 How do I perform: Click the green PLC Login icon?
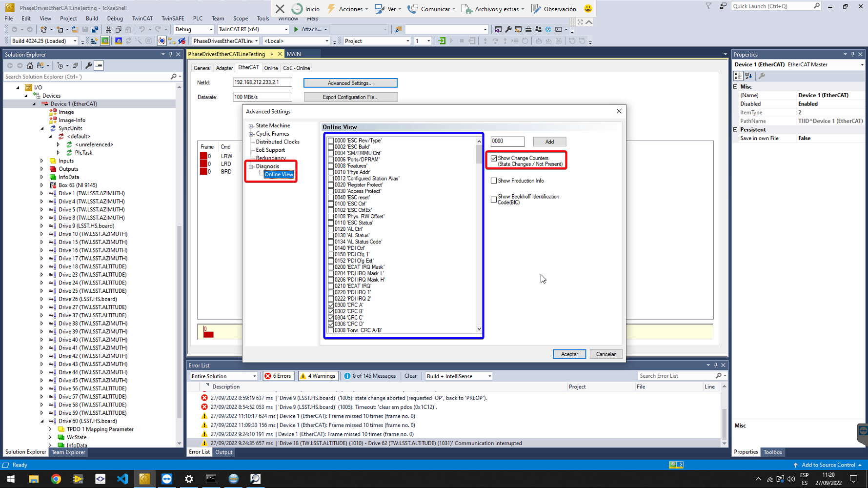[442, 41]
